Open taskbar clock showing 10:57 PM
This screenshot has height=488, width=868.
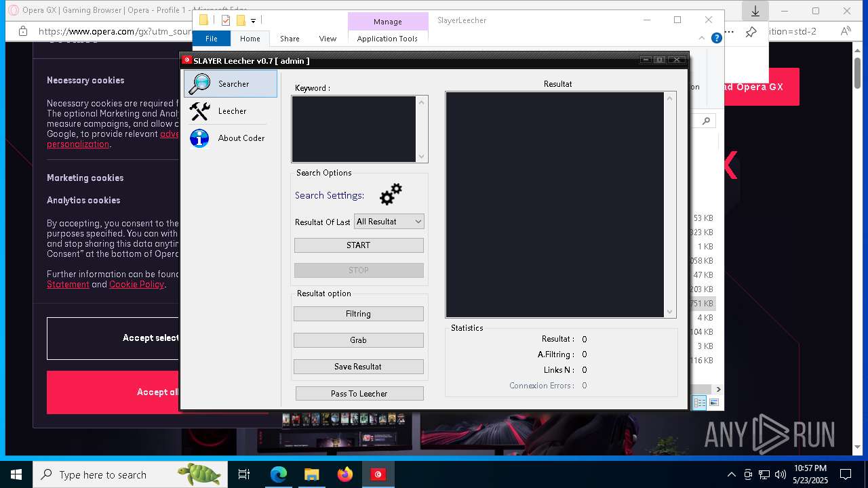810,474
